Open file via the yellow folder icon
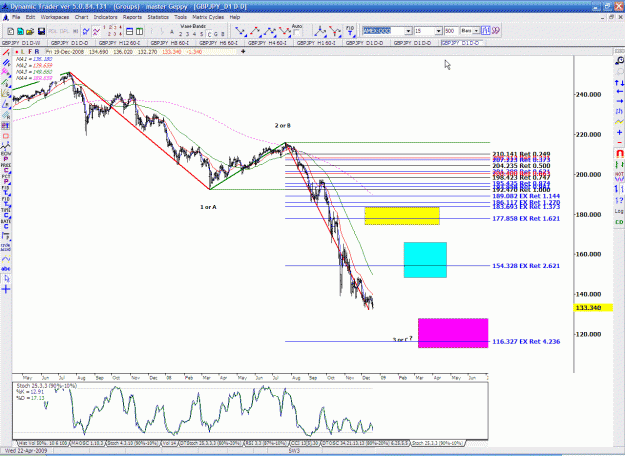The image size is (625, 456). 30,31
